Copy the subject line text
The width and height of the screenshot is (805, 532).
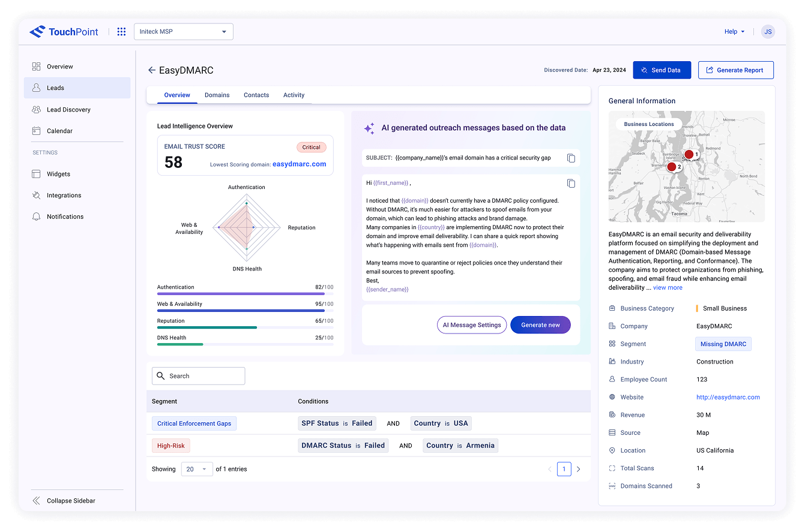(x=571, y=158)
